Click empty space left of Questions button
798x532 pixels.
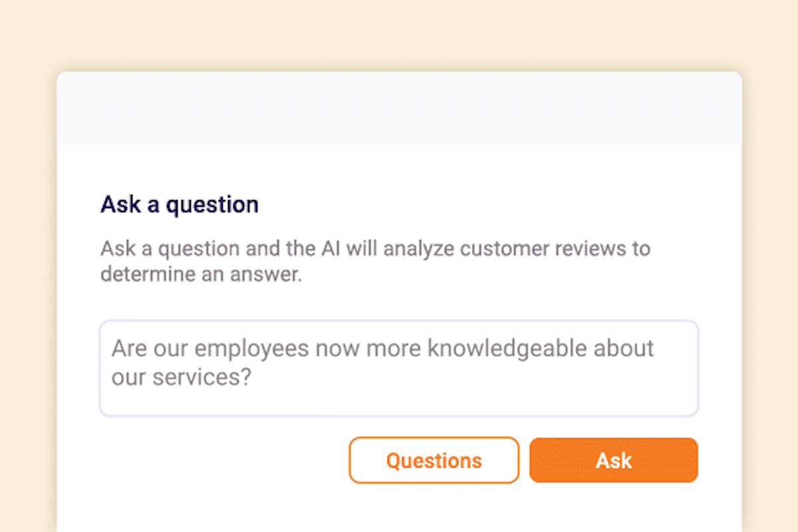pos(219,460)
